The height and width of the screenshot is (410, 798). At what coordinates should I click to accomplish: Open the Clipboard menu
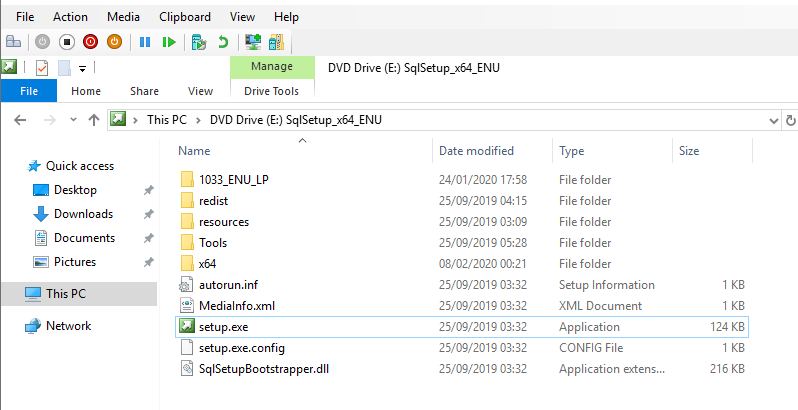[x=185, y=17]
